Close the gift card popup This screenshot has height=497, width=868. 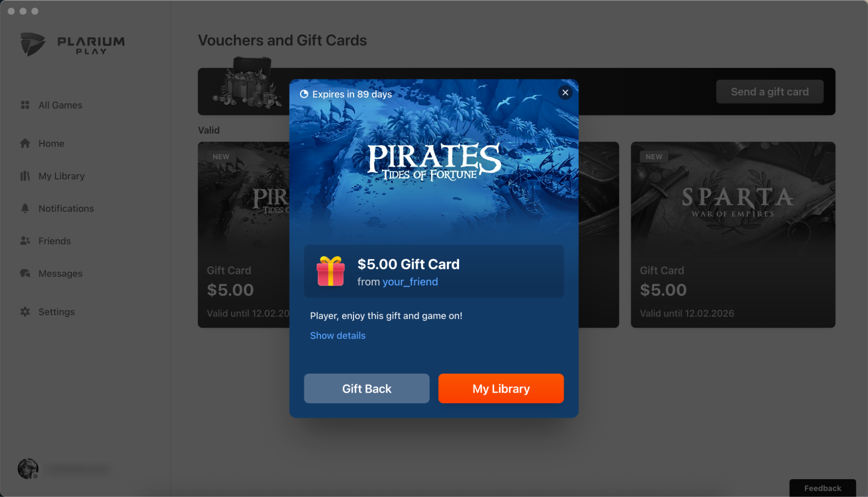tap(565, 93)
